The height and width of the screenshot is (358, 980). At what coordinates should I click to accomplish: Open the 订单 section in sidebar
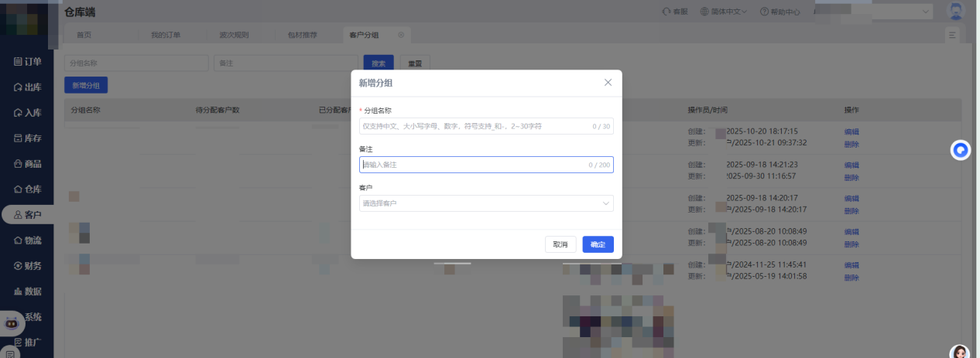click(x=28, y=61)
